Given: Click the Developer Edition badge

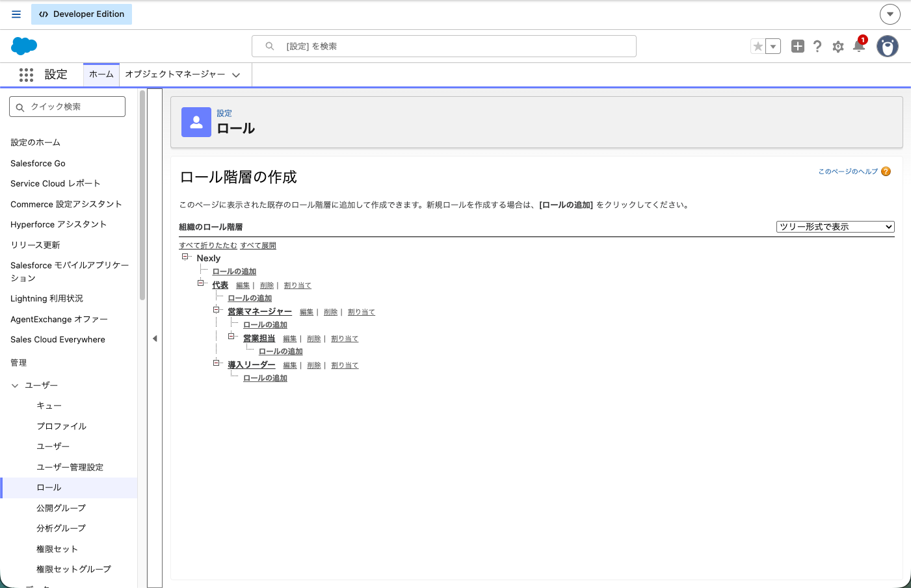Looking at the screenshot, I should 81,14.
